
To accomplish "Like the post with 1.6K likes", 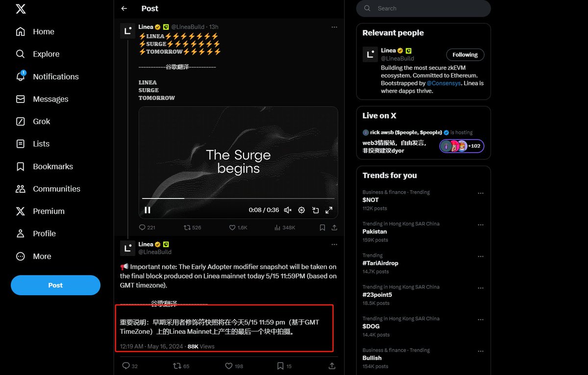I will tap(238, 227).
